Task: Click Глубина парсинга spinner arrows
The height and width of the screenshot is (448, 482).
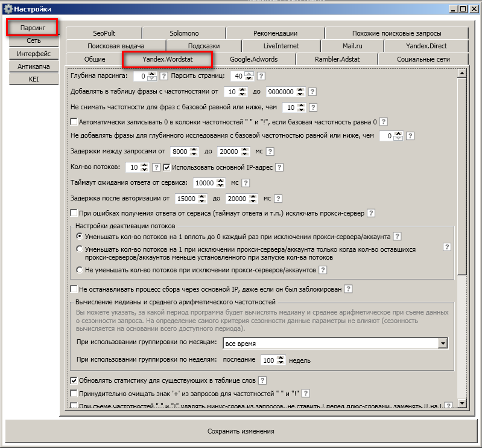Action: pos(151,76)
